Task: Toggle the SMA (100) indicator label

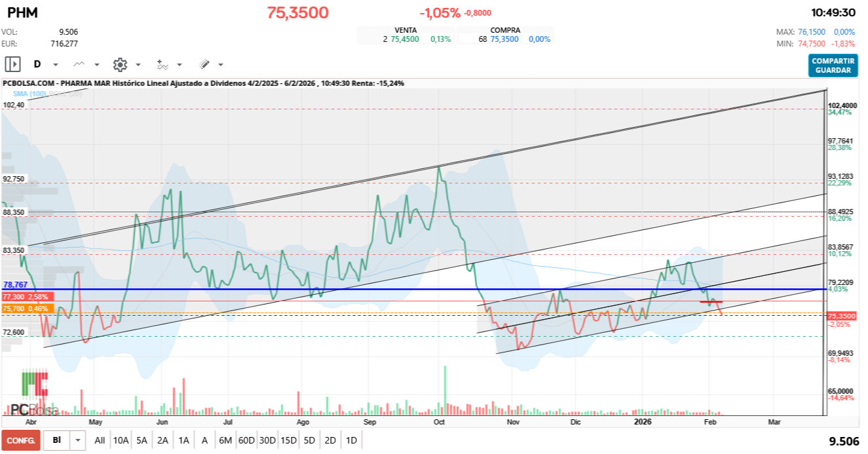Action: (30, 94)
